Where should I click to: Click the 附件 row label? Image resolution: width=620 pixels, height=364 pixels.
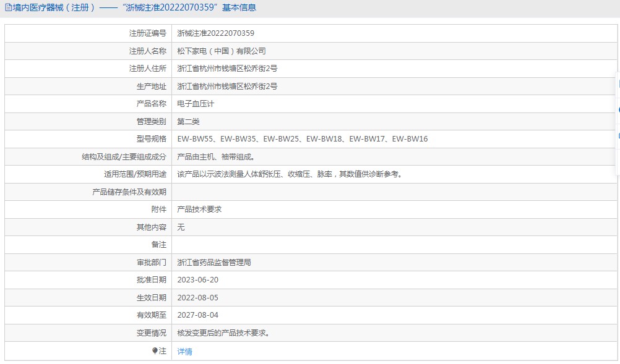[x=159, y=210]
